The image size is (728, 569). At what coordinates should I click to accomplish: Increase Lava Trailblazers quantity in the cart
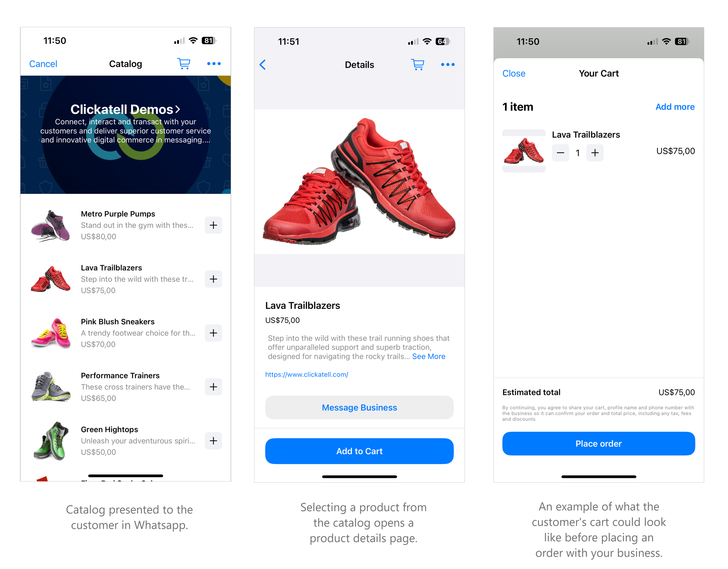click(x=595, y=153)
